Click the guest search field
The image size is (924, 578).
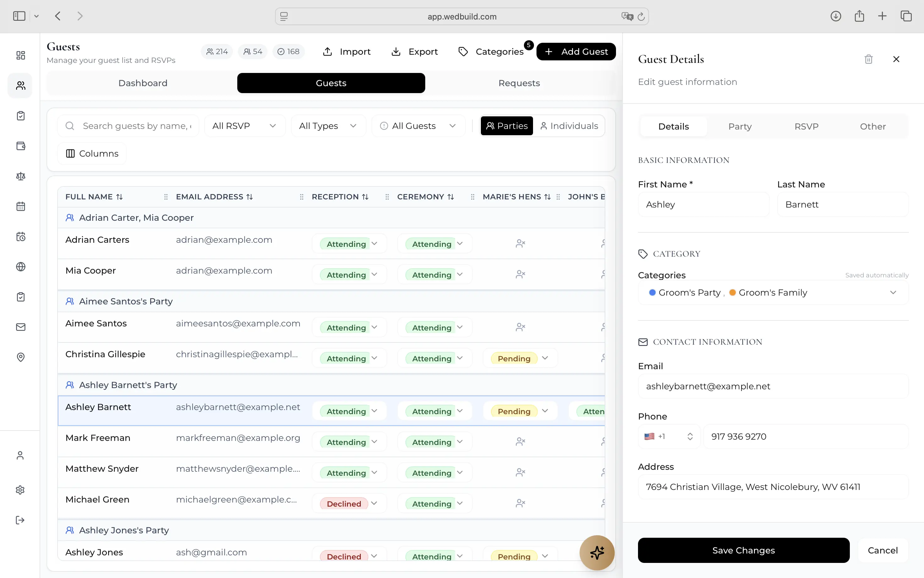pos(128,126)
